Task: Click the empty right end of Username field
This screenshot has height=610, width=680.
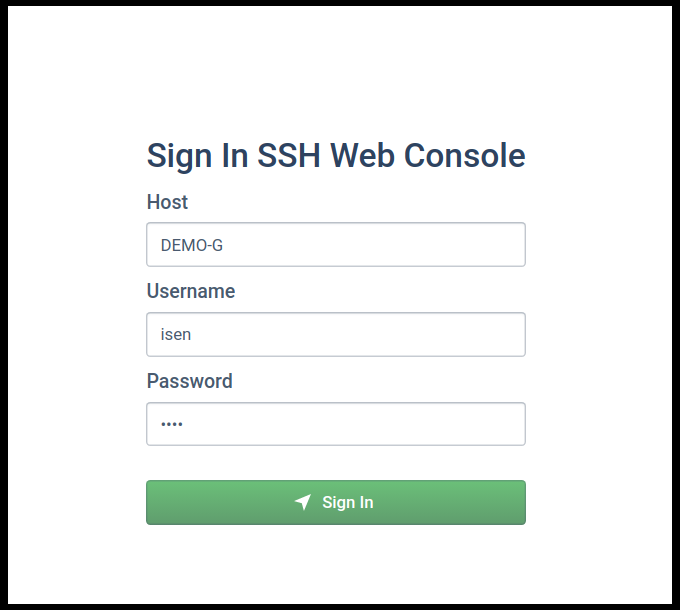Action: pyautogui.click(x=490, y=334)
